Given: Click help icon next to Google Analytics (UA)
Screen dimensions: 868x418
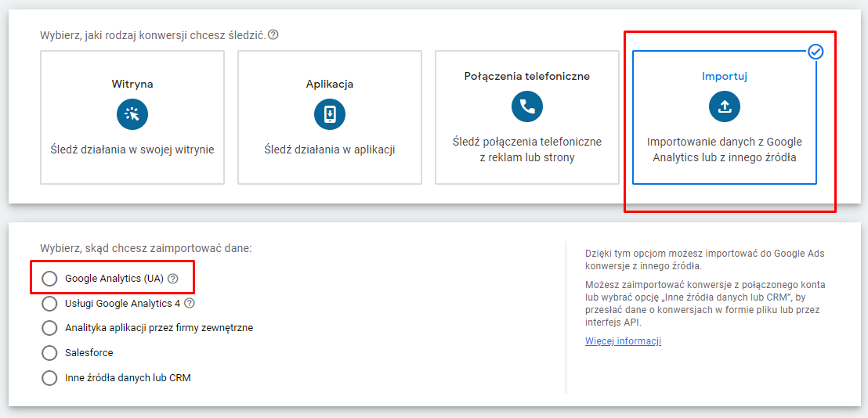Looking at the screenshot, I should pyautogui.click(x=173, y=279).
